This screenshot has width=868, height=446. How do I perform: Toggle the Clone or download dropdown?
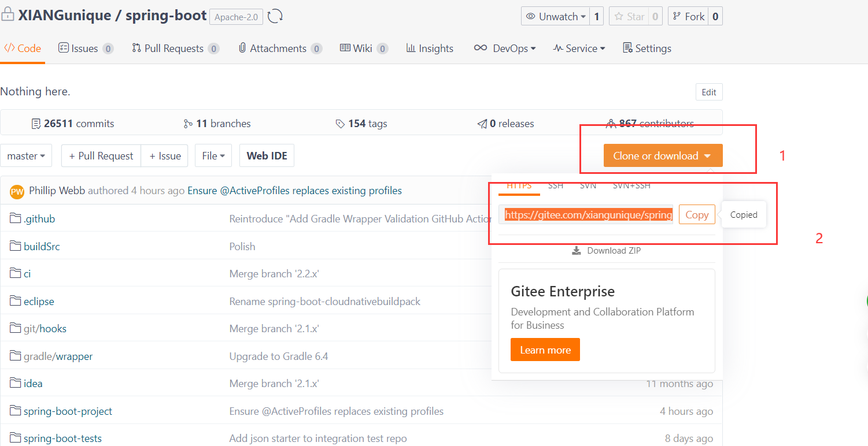(x=663, y=156)
